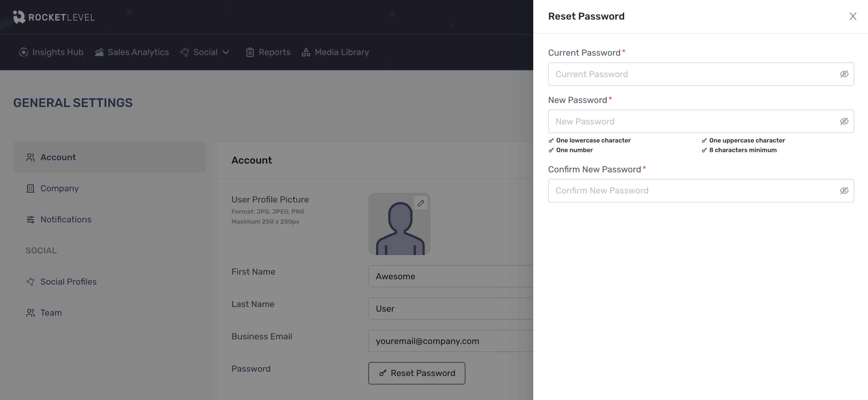Screen dimensions: 868x400
Task: Click the 'One uppercase character' requirement text
Action: coord(747,141)
